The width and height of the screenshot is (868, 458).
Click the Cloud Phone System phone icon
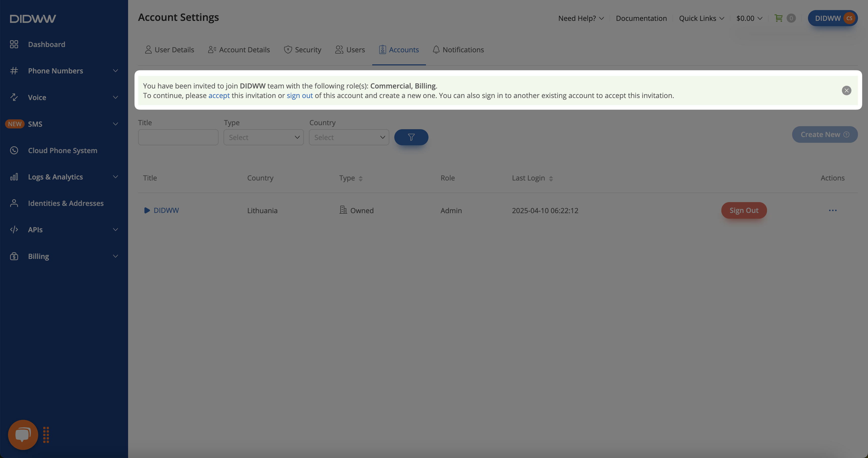[14, 150]
